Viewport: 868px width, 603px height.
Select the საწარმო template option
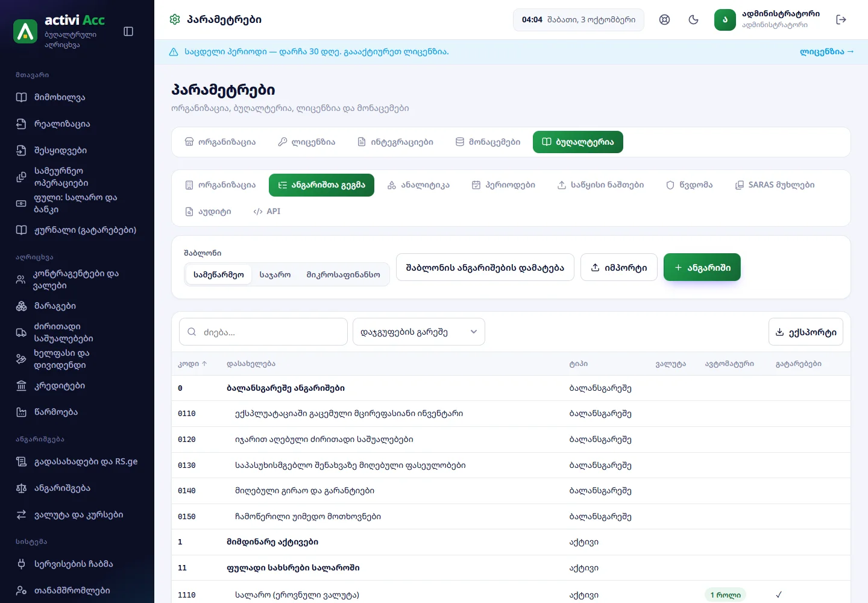[x=218, y=274]
